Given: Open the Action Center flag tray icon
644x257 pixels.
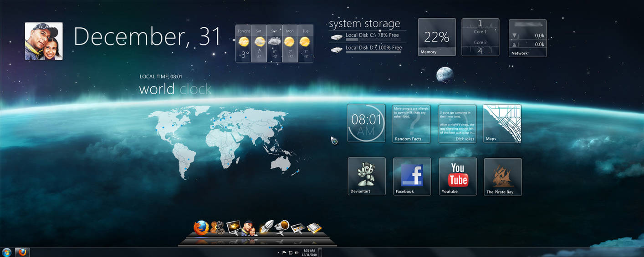Looking at the screenshot, I should [x=284, y=252].
